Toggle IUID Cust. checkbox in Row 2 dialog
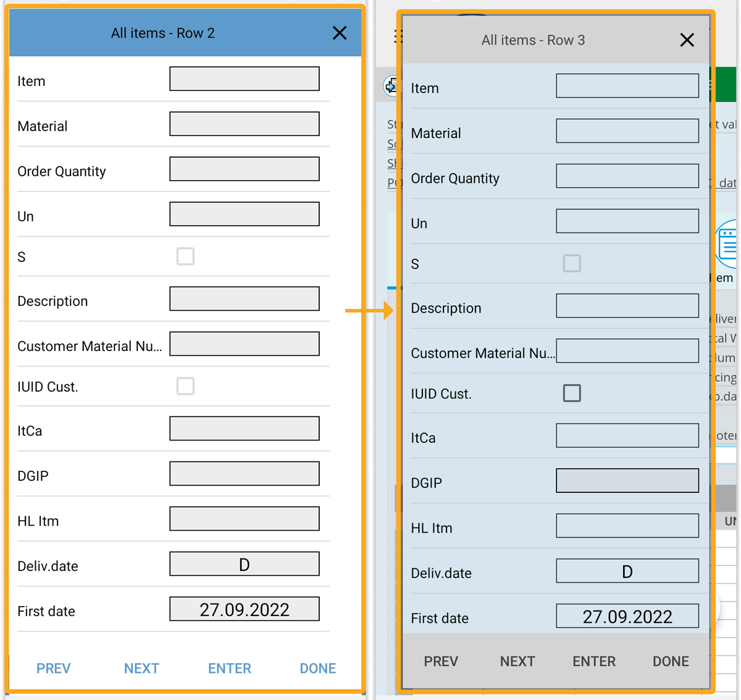This screenshot has height=700, width=741. (185, 386)
